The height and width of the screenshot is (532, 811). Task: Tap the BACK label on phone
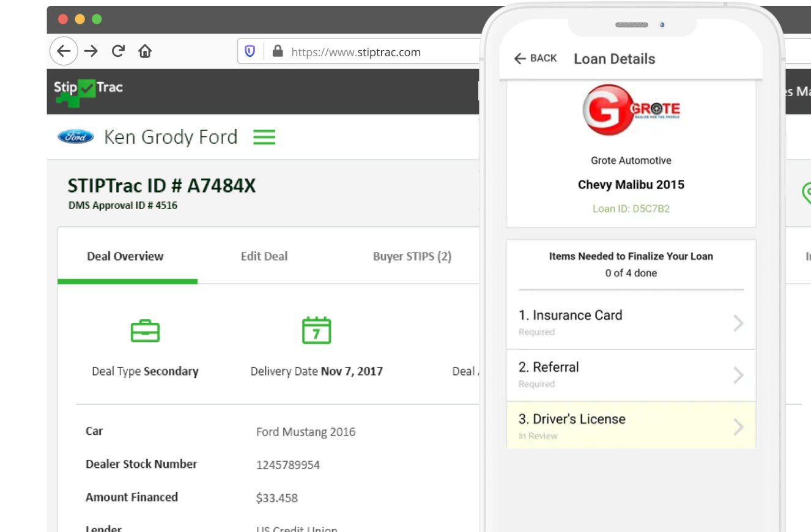pyautogui.click(x=544, y=59)
